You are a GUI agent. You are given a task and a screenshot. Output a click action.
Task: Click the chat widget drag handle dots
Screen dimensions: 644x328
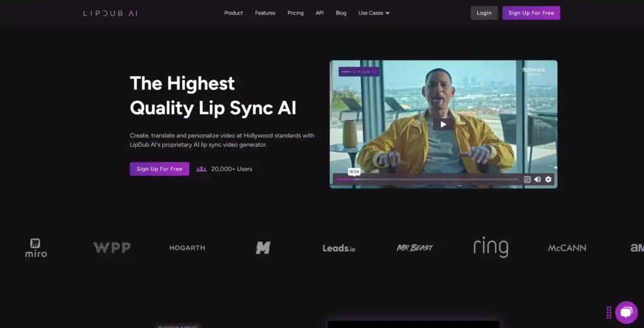coord(609,312)
